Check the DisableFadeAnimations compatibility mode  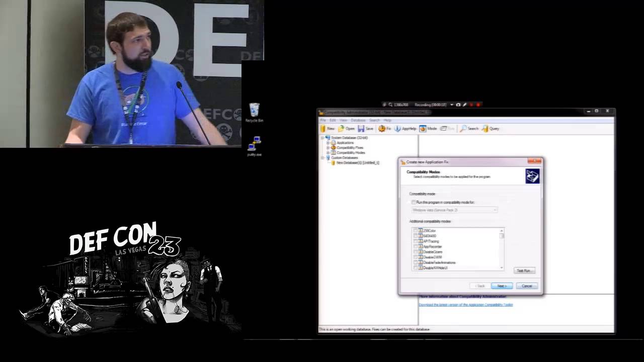416,262
